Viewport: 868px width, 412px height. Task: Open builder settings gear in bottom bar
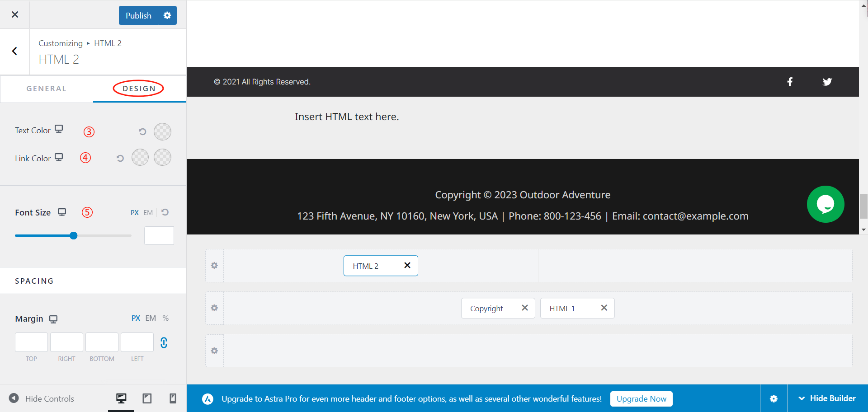coord(774,398)
